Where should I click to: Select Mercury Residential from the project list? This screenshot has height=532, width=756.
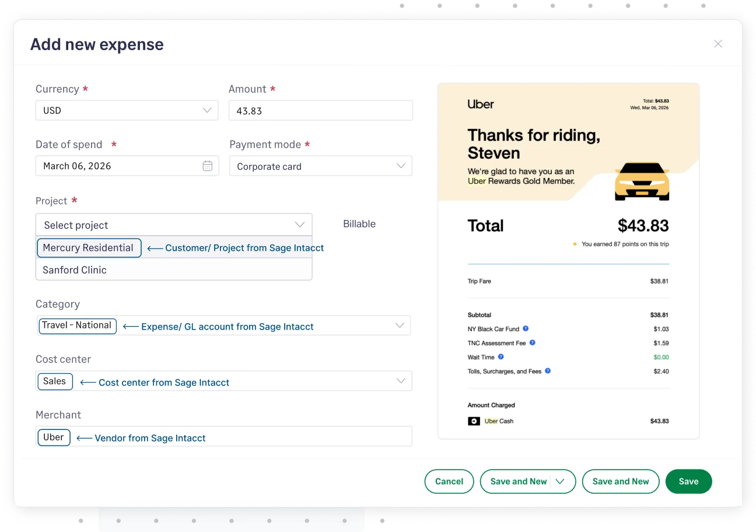(x=89, y=247)
